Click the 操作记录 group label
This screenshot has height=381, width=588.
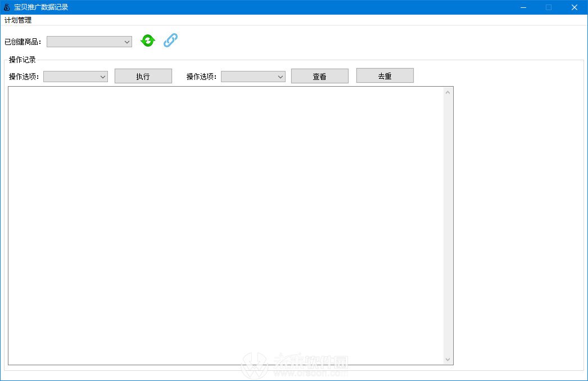click(x=22, y=59)
